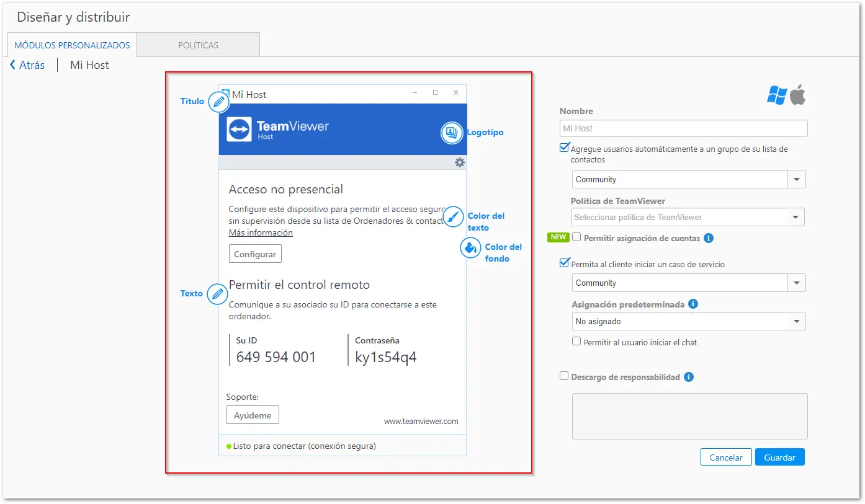The height and width of the screenshot is (504, 865).
Task: Switch to Políticas tab
Action: (x=198, y=45)
